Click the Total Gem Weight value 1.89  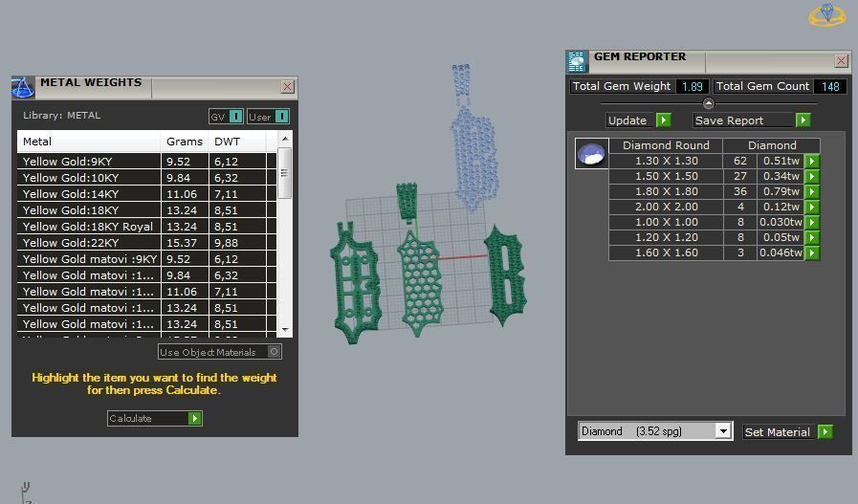point(693,86)
